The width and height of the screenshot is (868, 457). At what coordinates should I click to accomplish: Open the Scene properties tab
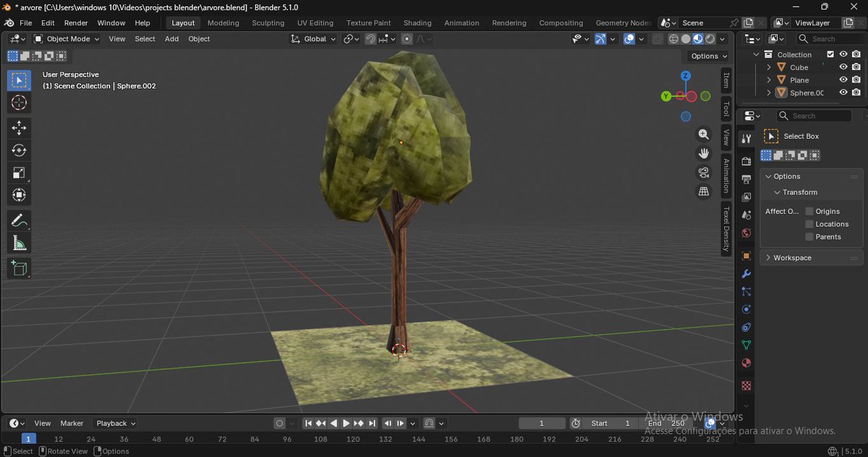pos(746,215)
